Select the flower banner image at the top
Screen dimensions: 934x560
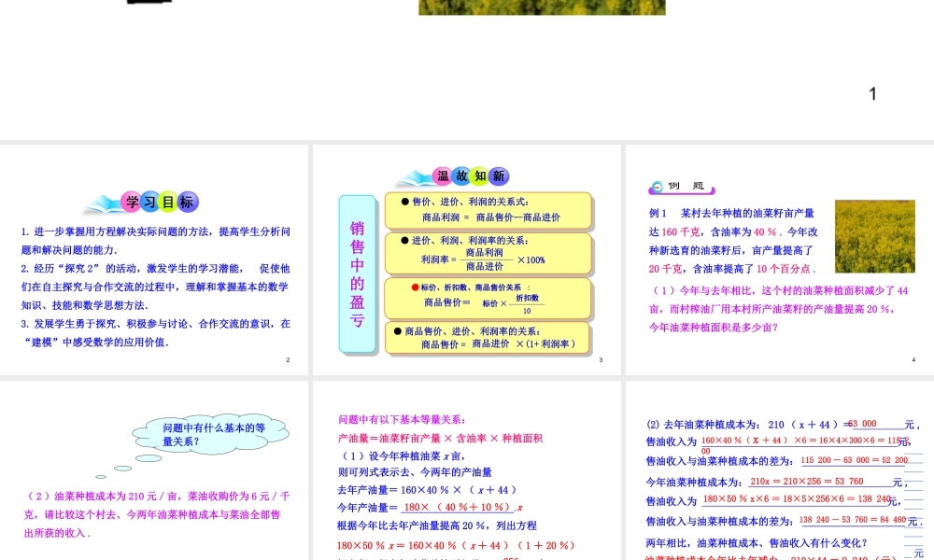(542, 7)
